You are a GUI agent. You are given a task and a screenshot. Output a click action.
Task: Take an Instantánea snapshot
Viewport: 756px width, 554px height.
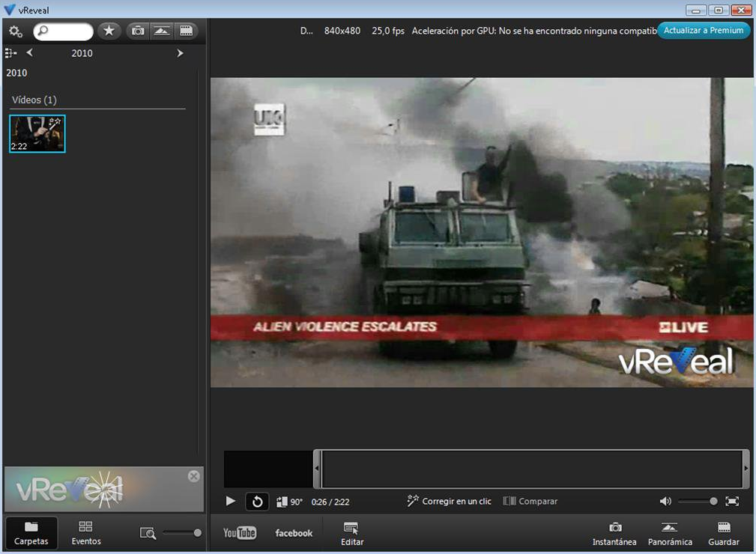point(614,534)
